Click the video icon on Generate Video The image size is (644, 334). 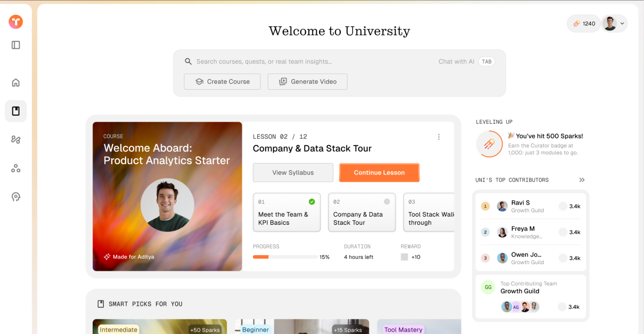click(x=283, y=81)
